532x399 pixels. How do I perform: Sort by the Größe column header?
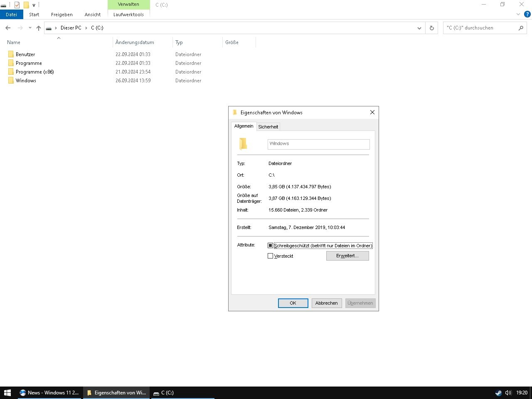239,42
